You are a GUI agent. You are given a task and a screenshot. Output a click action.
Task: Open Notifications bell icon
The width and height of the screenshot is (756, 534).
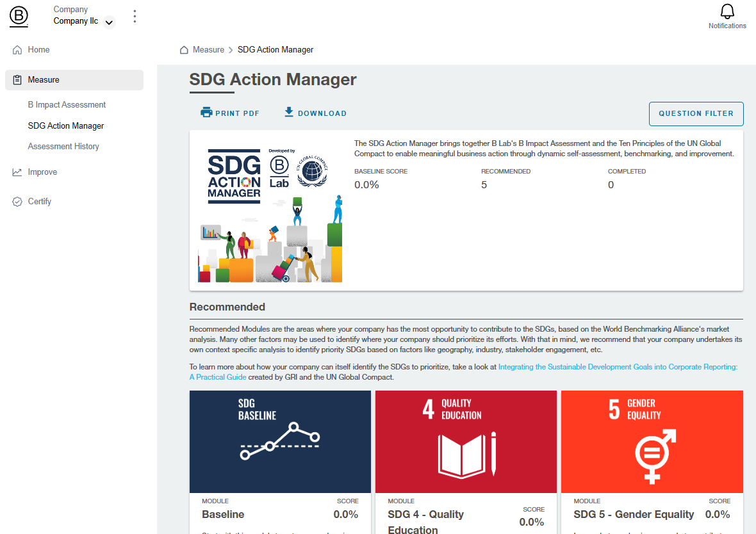[x=727, y=12]
